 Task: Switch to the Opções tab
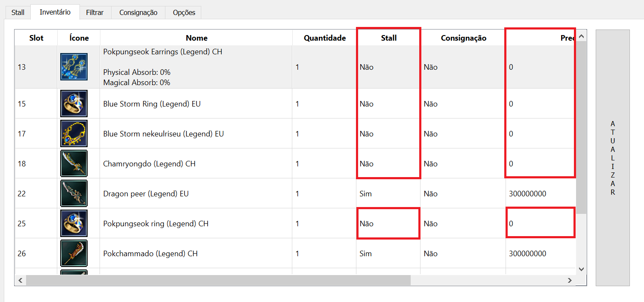click(x=184, y=12)
